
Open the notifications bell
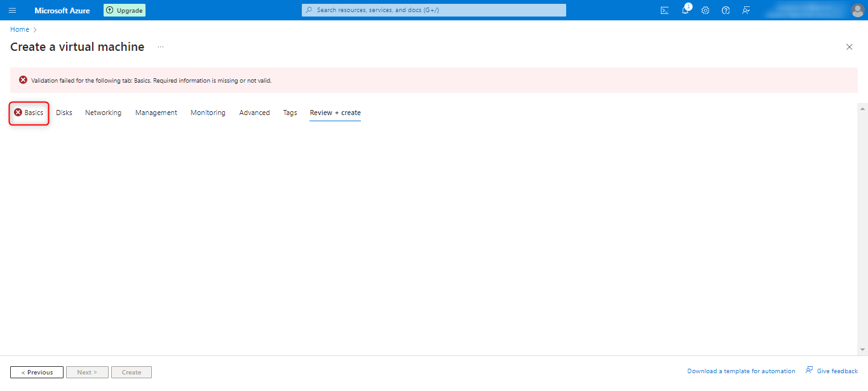(685, 10)
